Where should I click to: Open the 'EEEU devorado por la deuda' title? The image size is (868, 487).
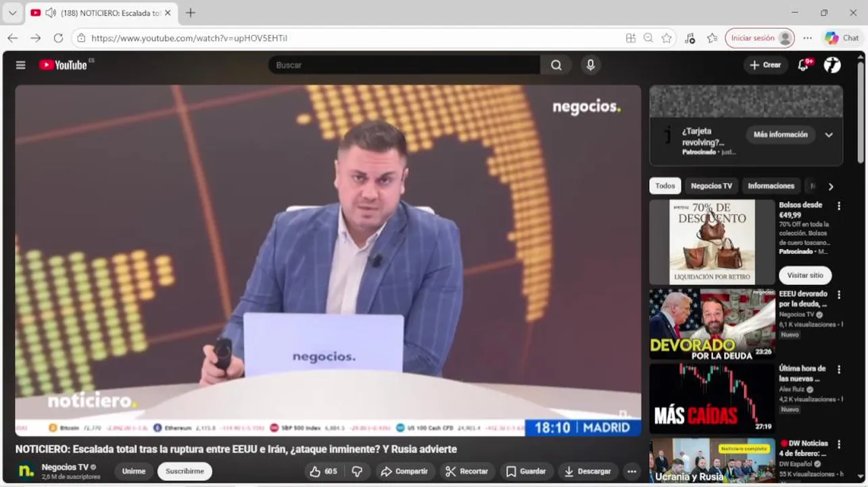click(803, 299)
